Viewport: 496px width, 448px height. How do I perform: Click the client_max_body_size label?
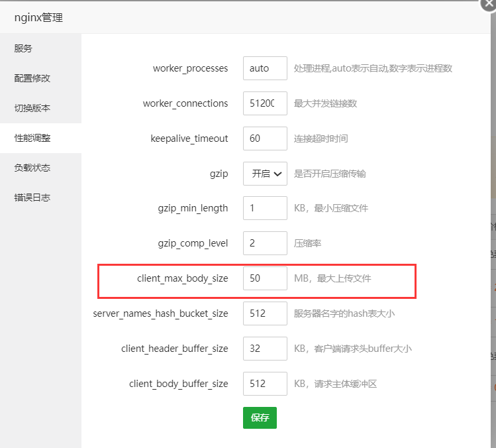click(x=183, y=278)
